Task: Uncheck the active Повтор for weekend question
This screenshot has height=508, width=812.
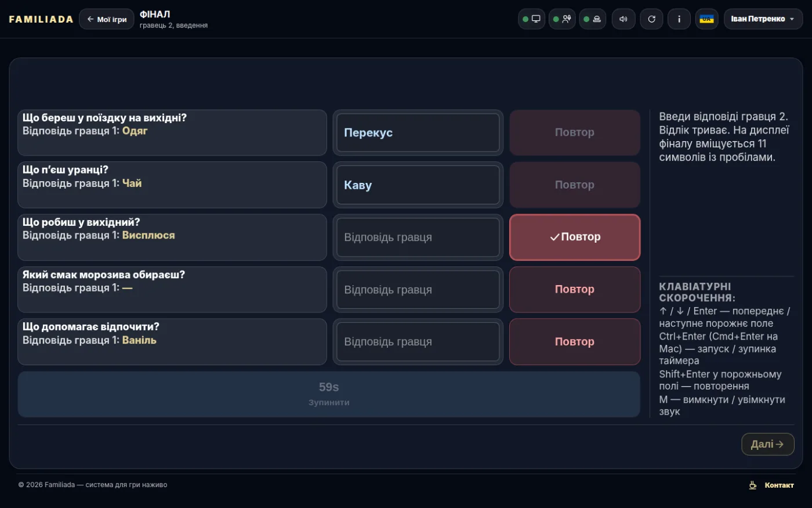Action: click(575, 237)
